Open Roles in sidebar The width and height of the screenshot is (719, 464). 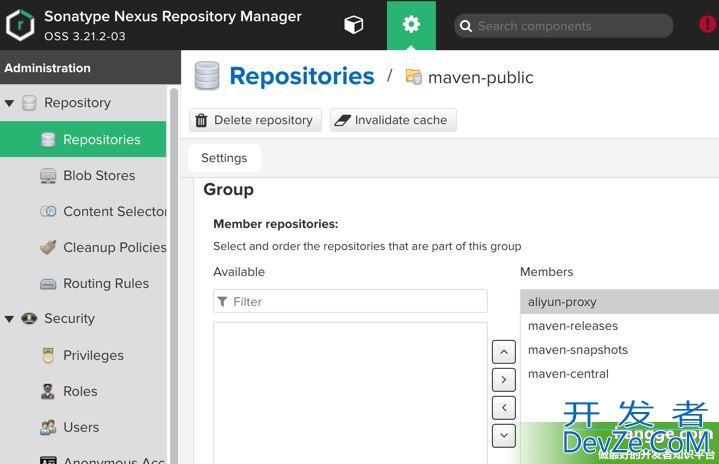pos(80,391)
